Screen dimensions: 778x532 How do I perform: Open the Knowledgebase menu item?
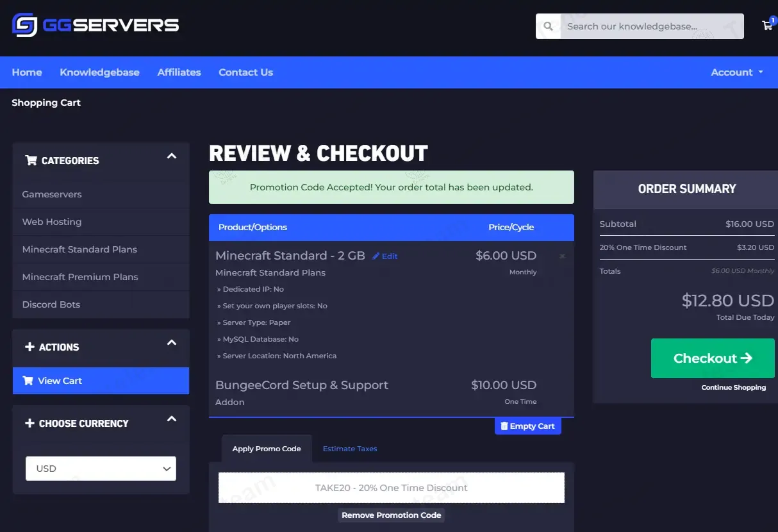[99, 72]
